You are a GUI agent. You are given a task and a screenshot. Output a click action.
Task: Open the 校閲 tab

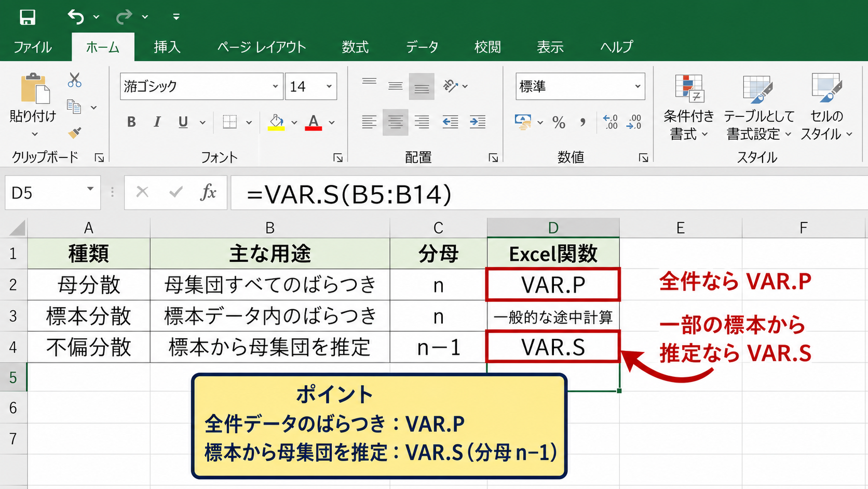(487, 47)
